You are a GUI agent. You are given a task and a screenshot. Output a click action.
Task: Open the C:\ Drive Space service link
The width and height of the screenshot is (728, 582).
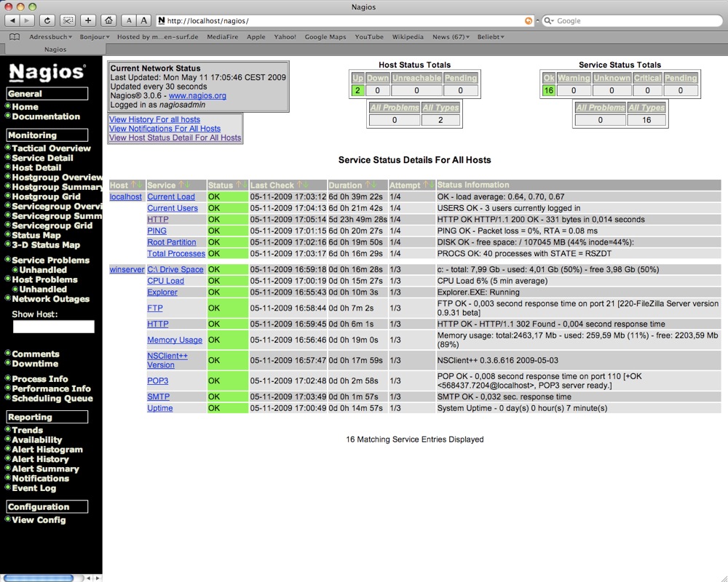[175, 270]
